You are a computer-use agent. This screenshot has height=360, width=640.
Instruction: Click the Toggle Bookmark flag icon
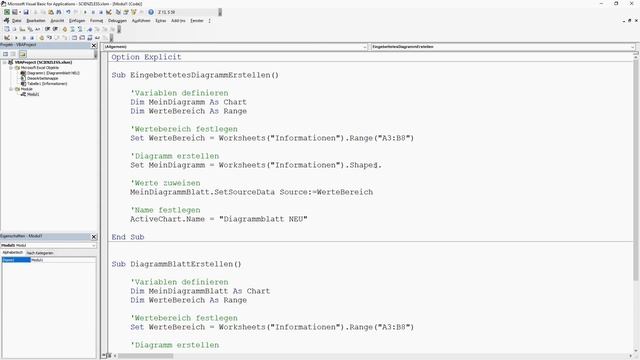(x=89, y=29)
